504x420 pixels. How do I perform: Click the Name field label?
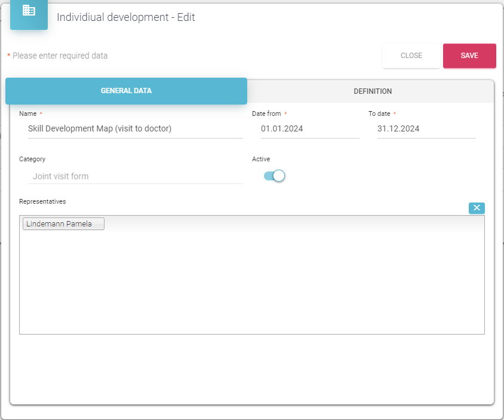[x=27, y=114]
